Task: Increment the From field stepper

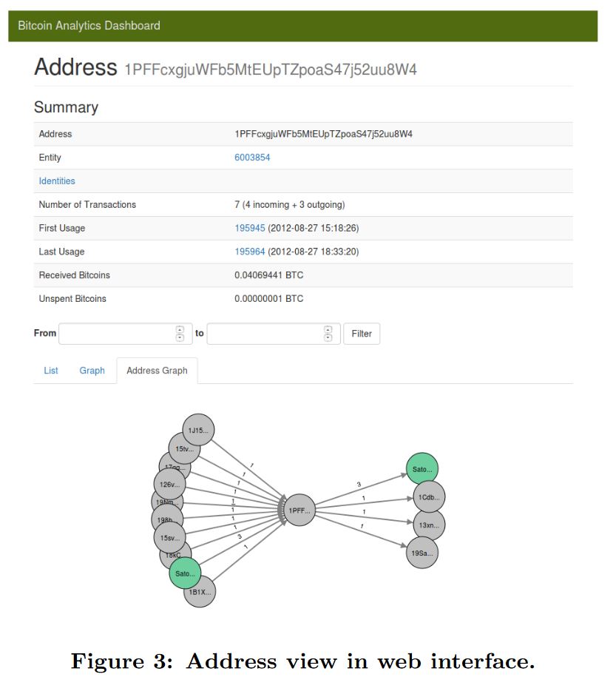Action: pyautogui.click(x=180, y=330)
